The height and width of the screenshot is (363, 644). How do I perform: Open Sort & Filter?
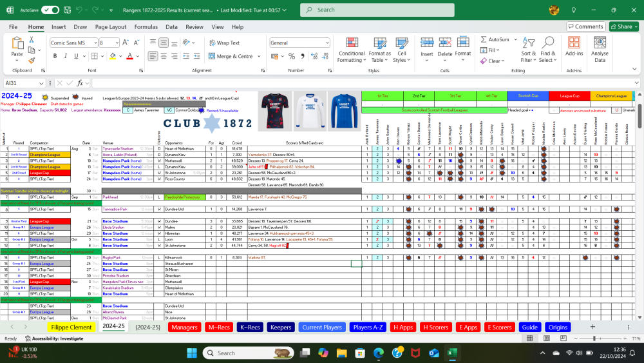(x=529, y=50)
